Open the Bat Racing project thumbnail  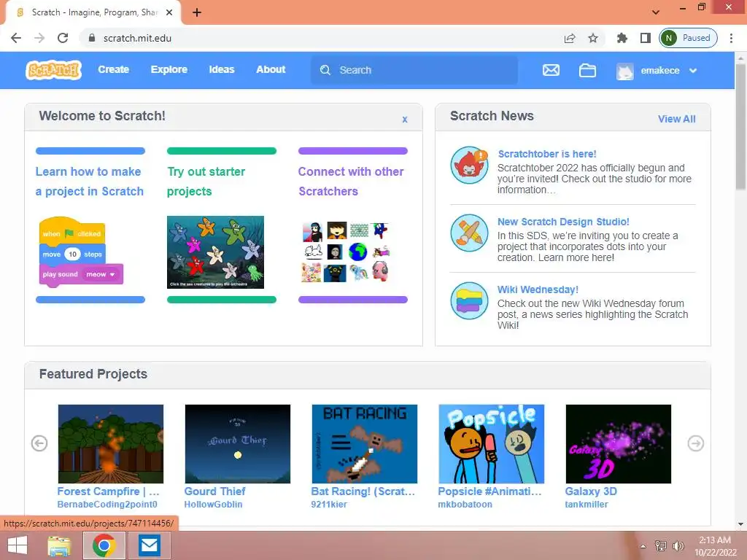(365, 444)
